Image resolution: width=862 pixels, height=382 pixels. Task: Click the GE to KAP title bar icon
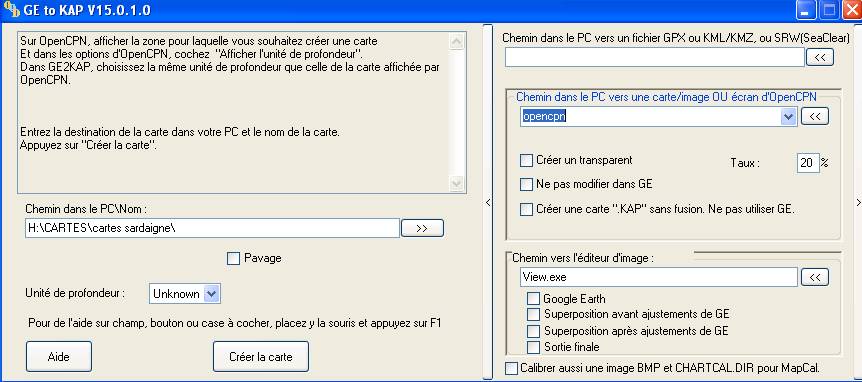[11, 9]
